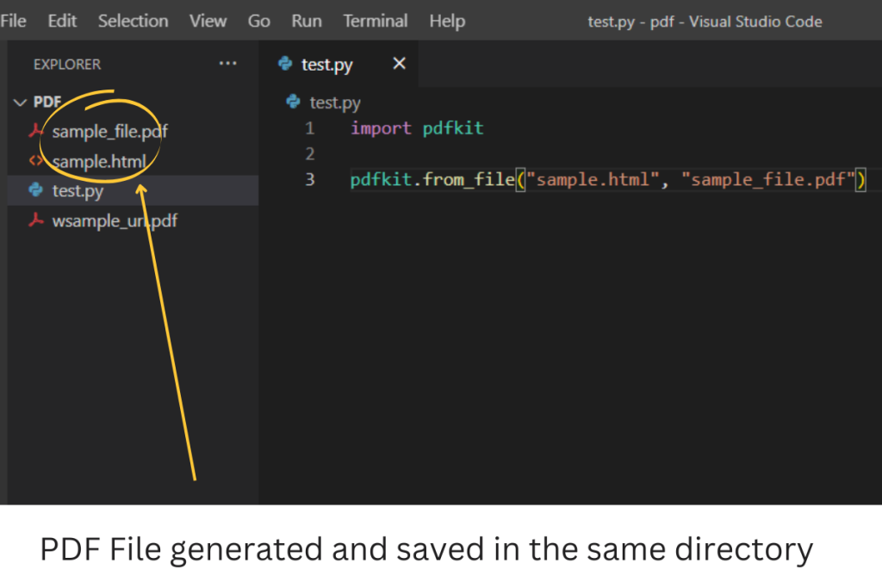Click the HTML icon beside sample.html
Screen dimensions: 882x588
(x=36, y=161)
